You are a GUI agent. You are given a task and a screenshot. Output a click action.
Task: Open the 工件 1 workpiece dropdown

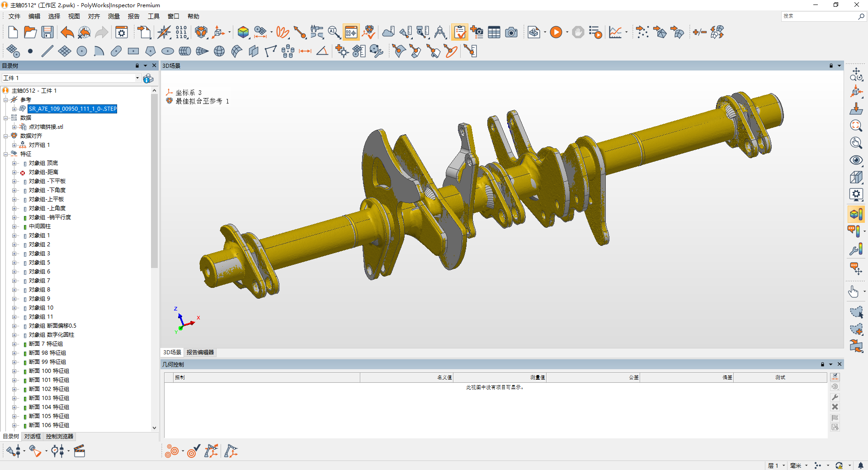coord(137,78)
